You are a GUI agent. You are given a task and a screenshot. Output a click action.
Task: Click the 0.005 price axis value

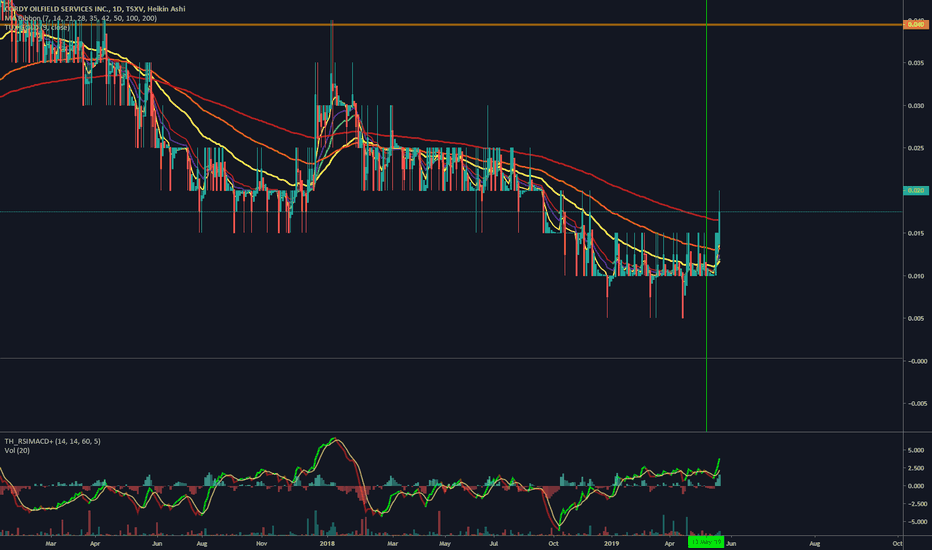pyautogui.click(x=915, y=318)
